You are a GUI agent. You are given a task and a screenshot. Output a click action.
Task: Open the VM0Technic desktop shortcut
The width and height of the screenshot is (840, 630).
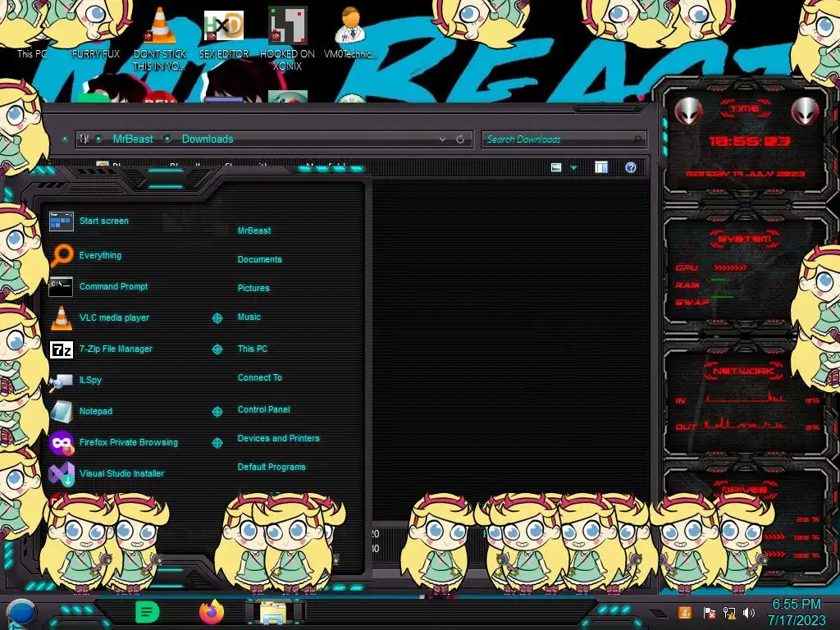[x=351, y=33]
